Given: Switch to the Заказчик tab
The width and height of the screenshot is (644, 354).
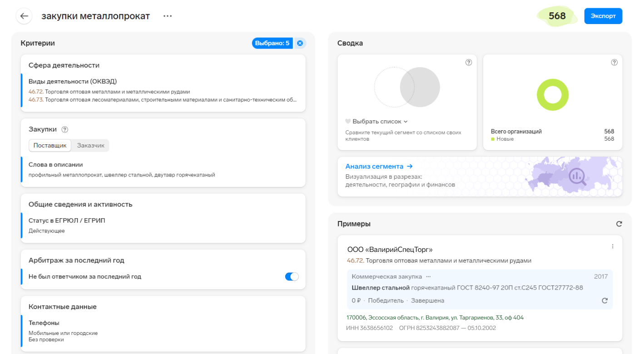Looking at the screenshot, I should (90, 145).
